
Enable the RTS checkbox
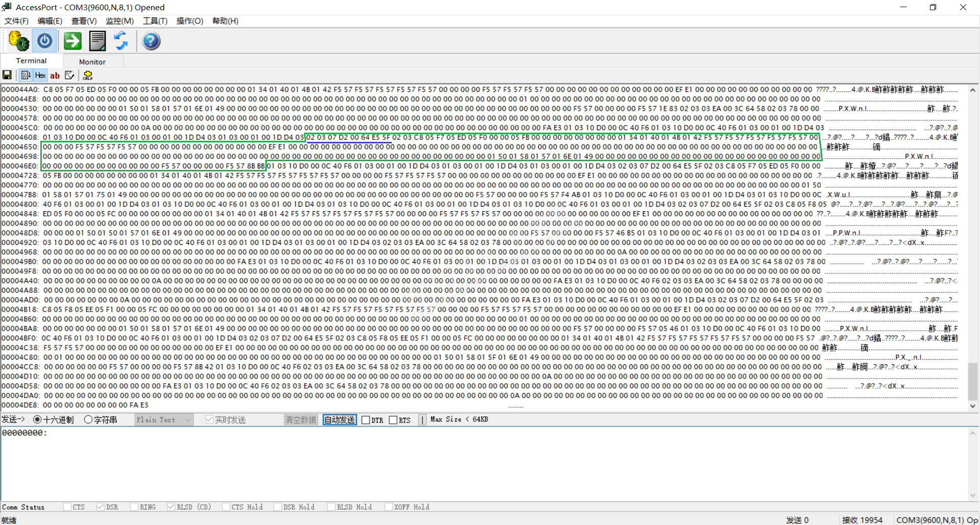coord(393,420)
